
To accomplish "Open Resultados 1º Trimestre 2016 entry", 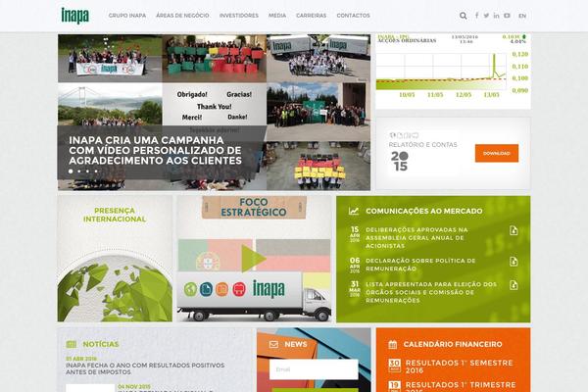I will click(x=461, y=387).
